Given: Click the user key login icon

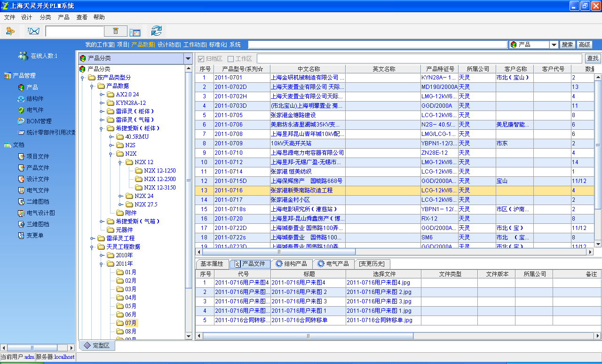Looking at the screenshot, I should [10, 32].
